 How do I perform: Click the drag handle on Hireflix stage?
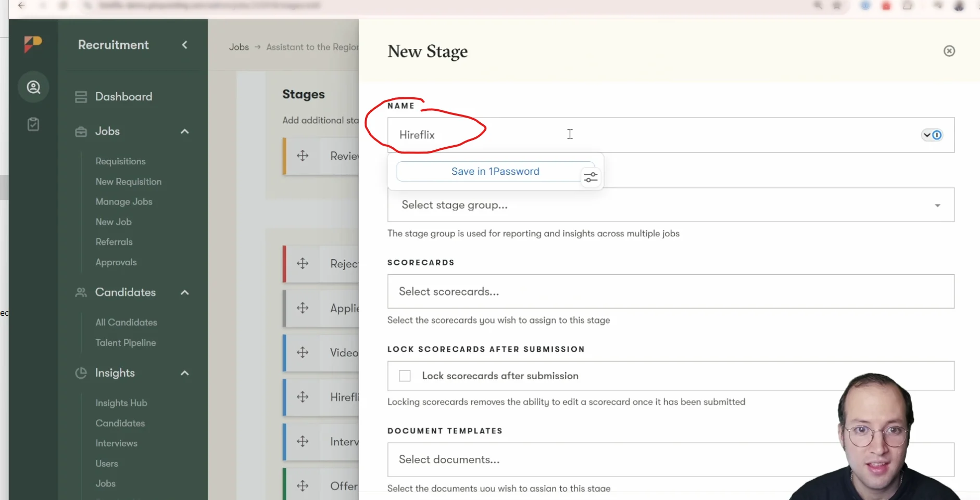(x=303, y=397)
